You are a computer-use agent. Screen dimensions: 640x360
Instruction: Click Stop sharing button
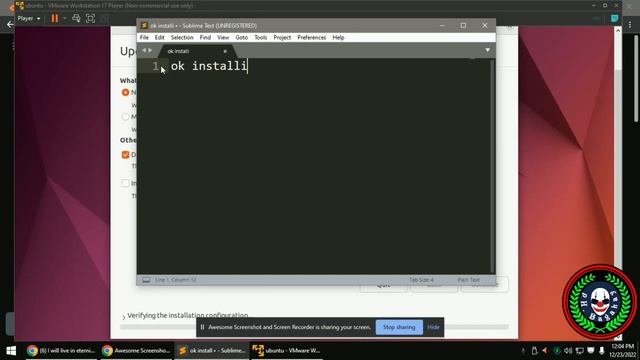point(399,327)
